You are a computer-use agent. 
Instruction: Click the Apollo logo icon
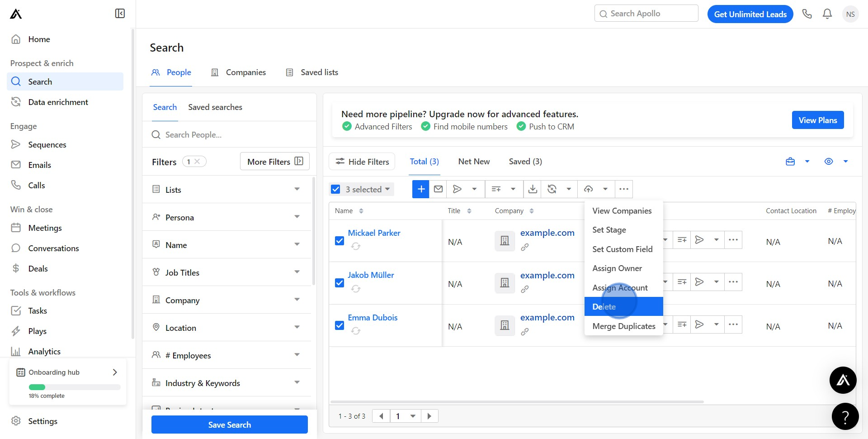click(16, 14)
